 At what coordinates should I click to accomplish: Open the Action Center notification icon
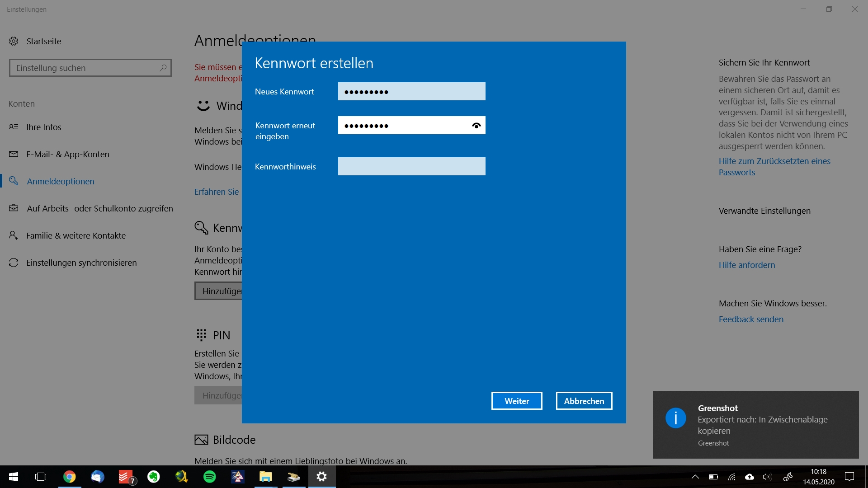click(849, 477)
